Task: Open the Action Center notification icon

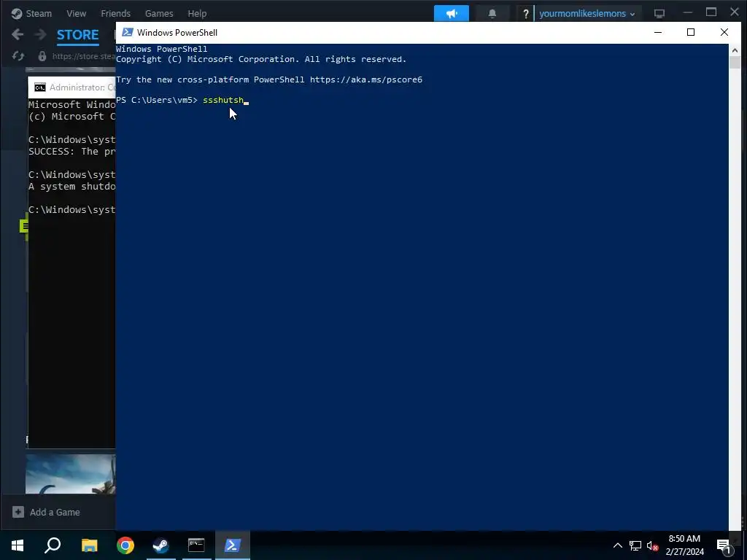Action: coord(724,545)
